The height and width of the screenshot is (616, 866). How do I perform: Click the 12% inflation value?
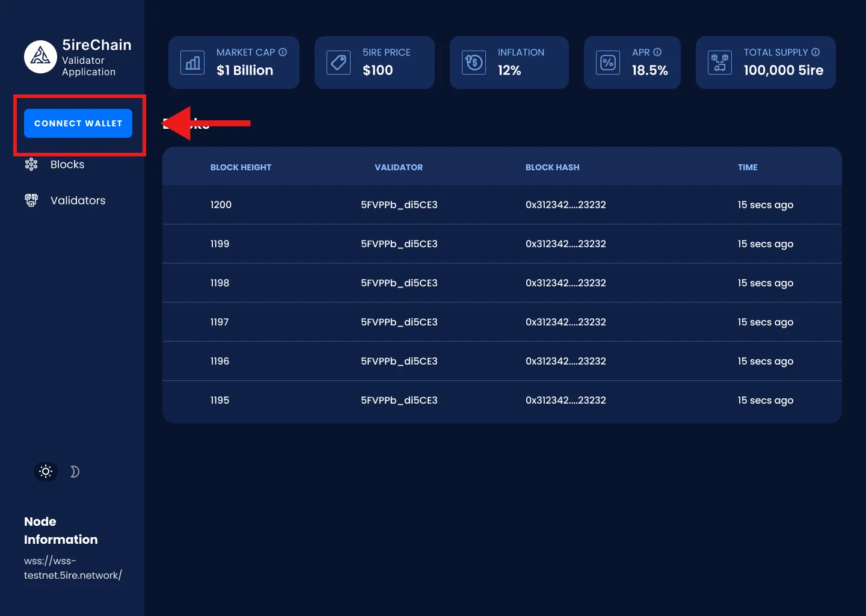[509, 70]
